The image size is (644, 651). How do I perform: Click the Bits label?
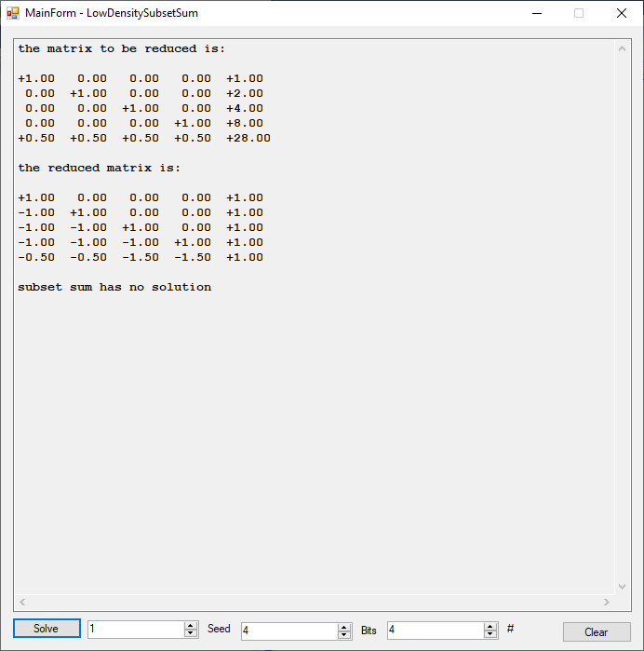(369, 631)
